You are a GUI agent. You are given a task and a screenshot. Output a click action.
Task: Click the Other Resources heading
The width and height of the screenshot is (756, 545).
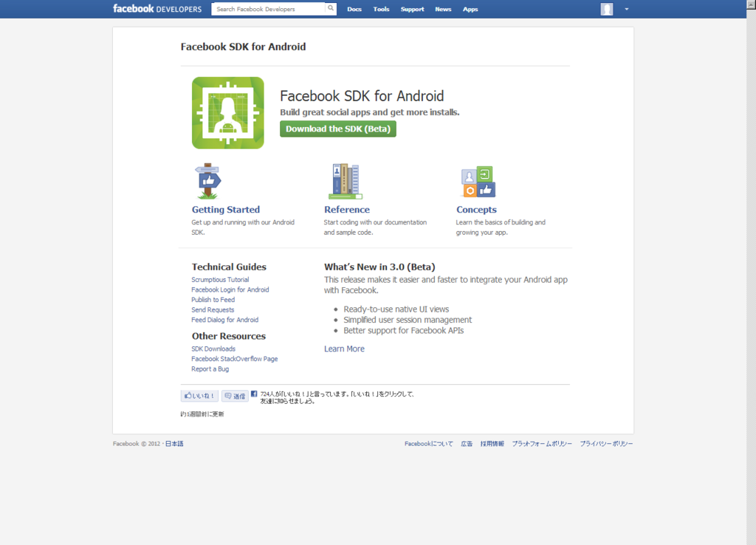pyautogui.click(x=229, y=336)
